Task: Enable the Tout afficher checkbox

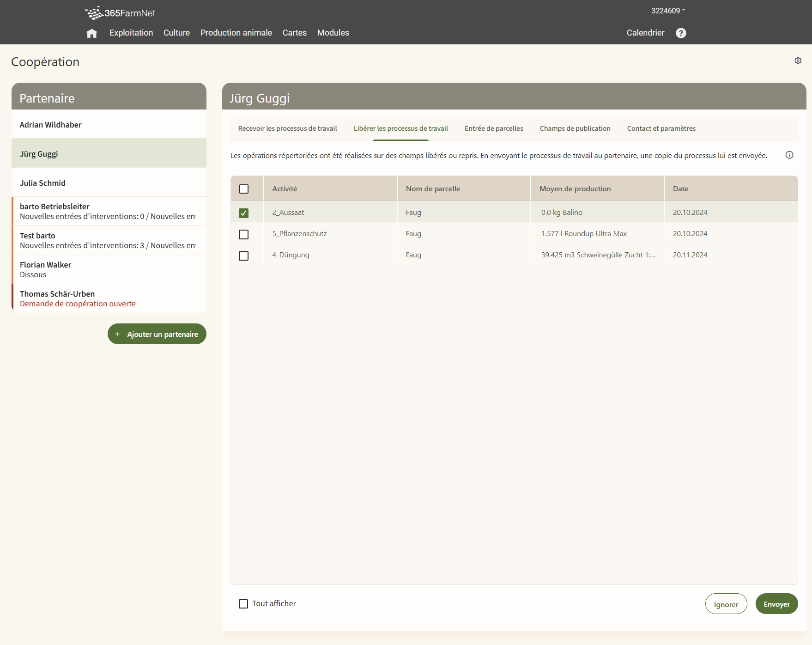Action: (x=243, y=604)
